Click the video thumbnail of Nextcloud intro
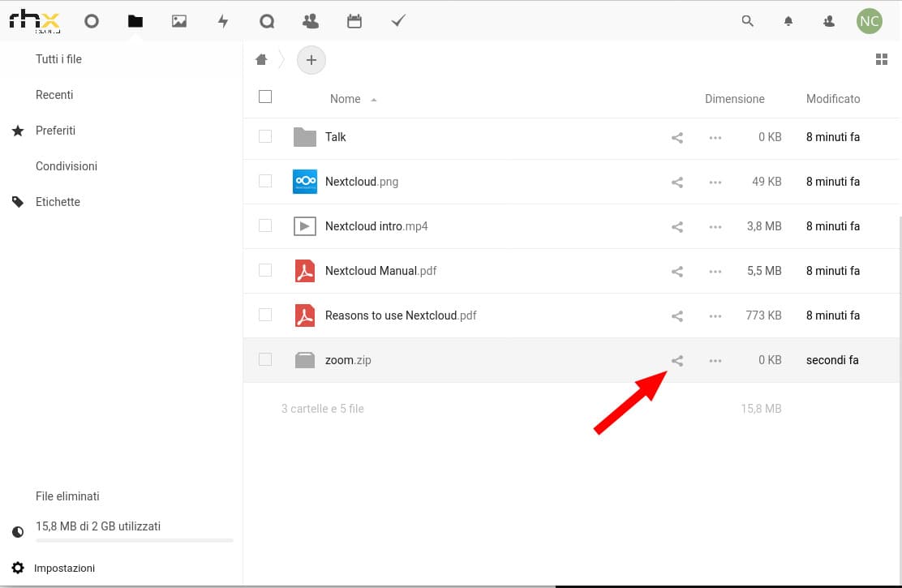 point(305,226)
